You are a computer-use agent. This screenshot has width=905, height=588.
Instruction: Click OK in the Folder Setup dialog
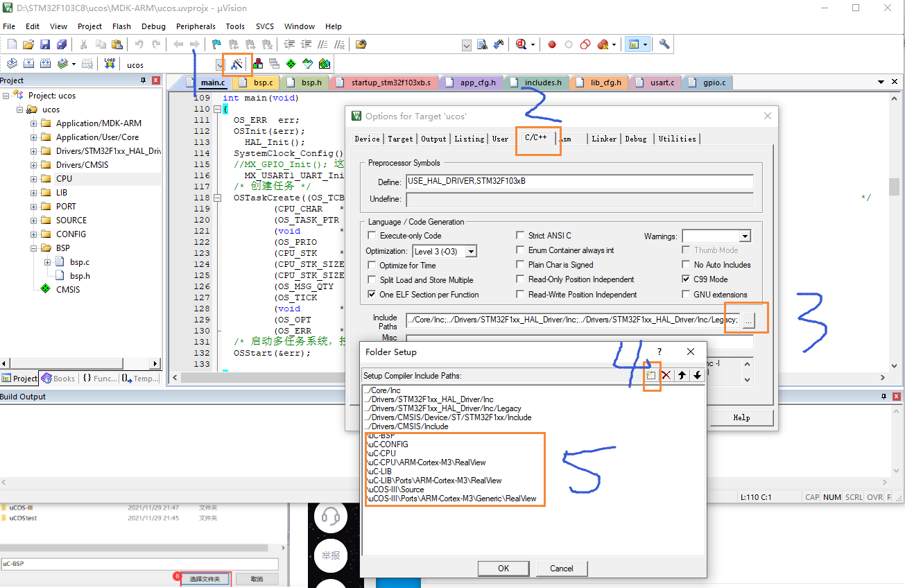click(503, 568)
